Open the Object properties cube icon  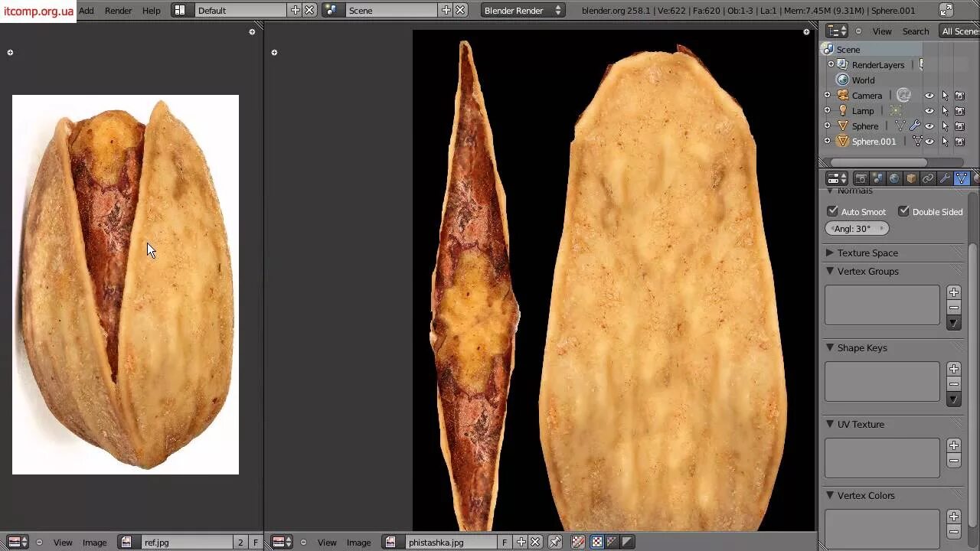911,178
